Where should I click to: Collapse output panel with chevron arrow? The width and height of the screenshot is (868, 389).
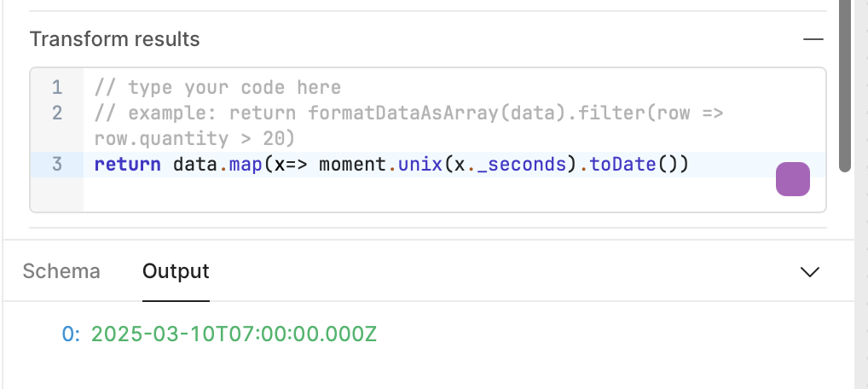(x=810, y=272)
